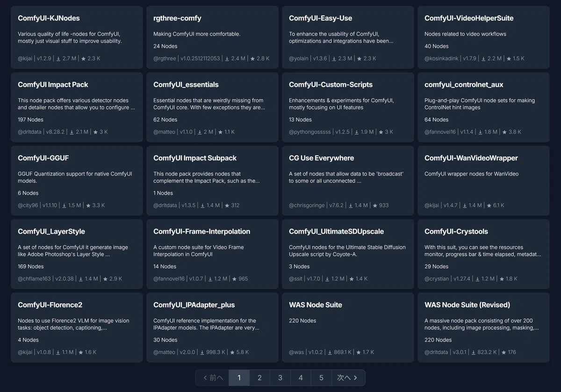Click the 次へ next page button
The height and width of the screenshot is (392, 561).
pyautogui.click(x=348, y=378)
